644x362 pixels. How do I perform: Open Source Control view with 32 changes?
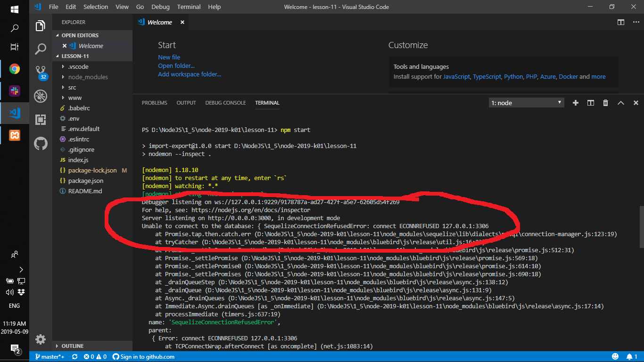click(x=41, y=72)
